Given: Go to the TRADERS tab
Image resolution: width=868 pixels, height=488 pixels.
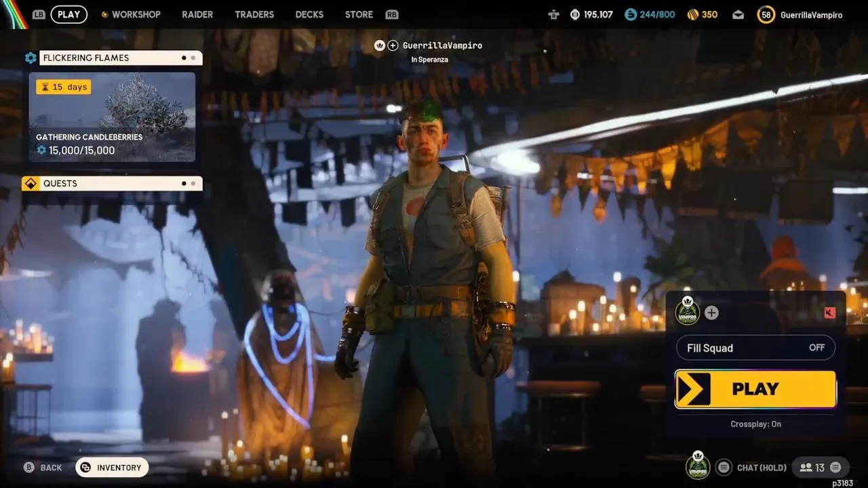Looking at the screenshot, I should [254, 14].
